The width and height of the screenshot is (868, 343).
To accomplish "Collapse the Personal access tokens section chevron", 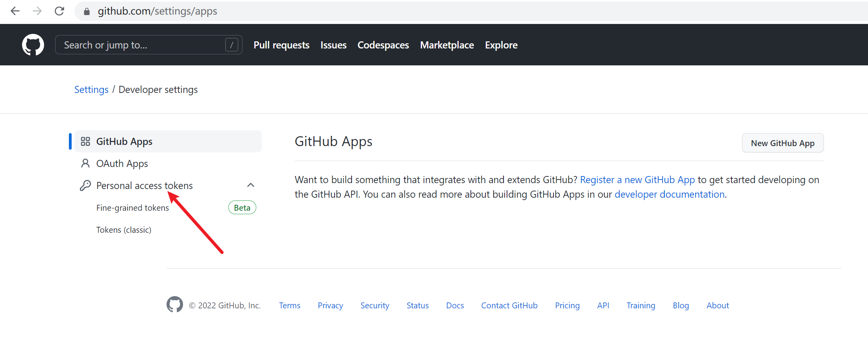I will tap(251, 185).
